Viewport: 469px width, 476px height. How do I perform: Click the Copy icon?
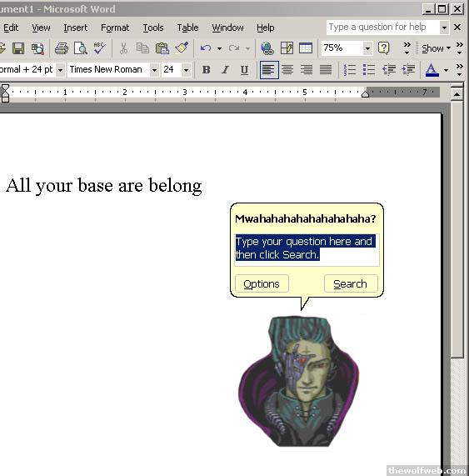click(142, 48)
